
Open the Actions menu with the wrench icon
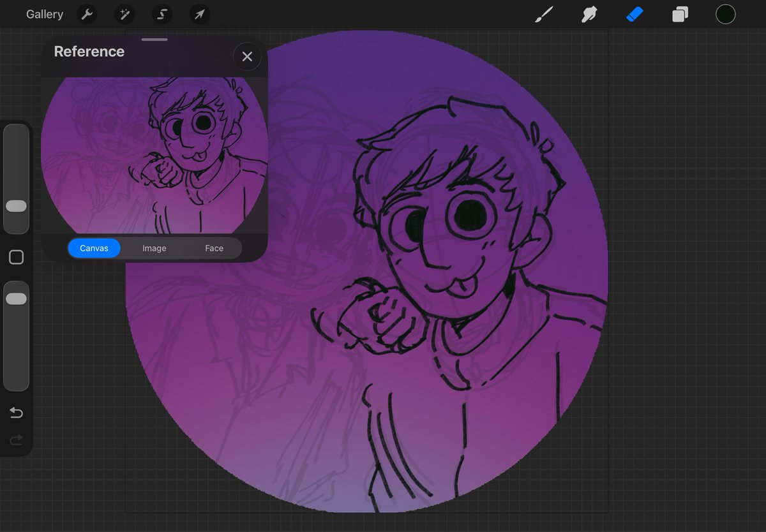tap(87, 14)
